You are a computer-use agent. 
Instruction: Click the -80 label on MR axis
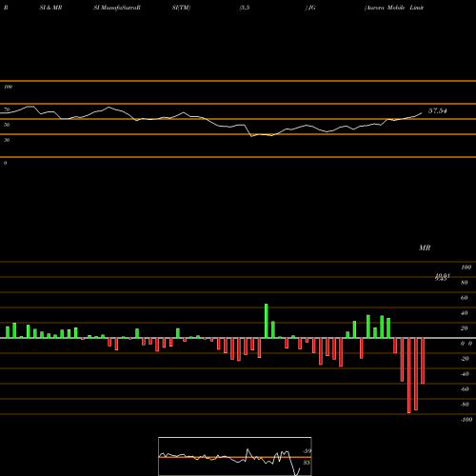(x=465, y=405)
